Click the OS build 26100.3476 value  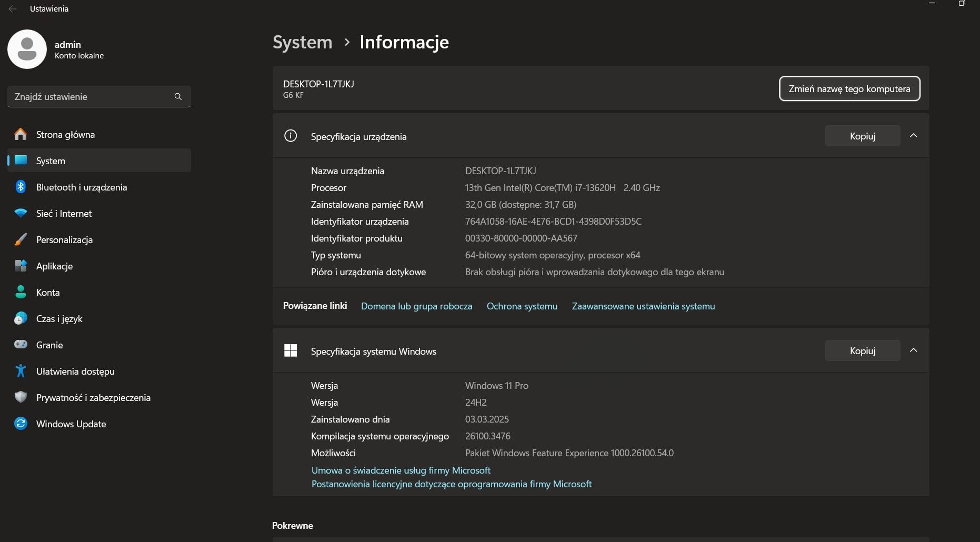[x=487, y=436]
